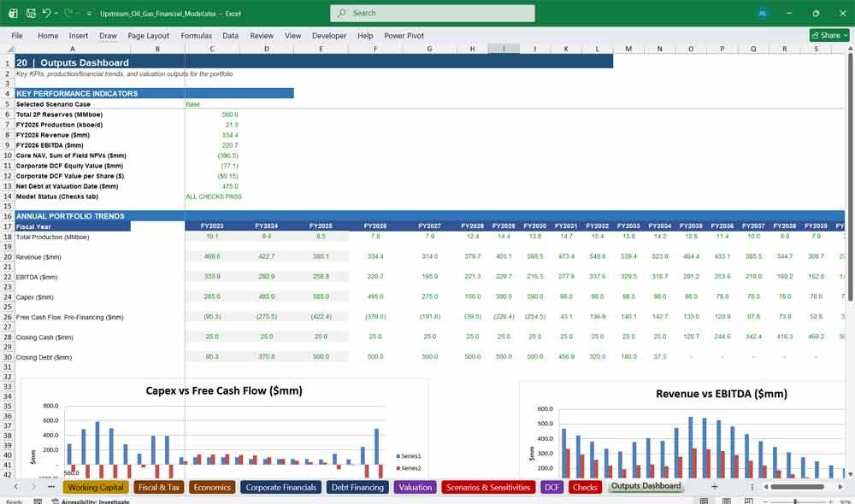
Task: Click the Series1 legend entry
Action: [409, 456]
